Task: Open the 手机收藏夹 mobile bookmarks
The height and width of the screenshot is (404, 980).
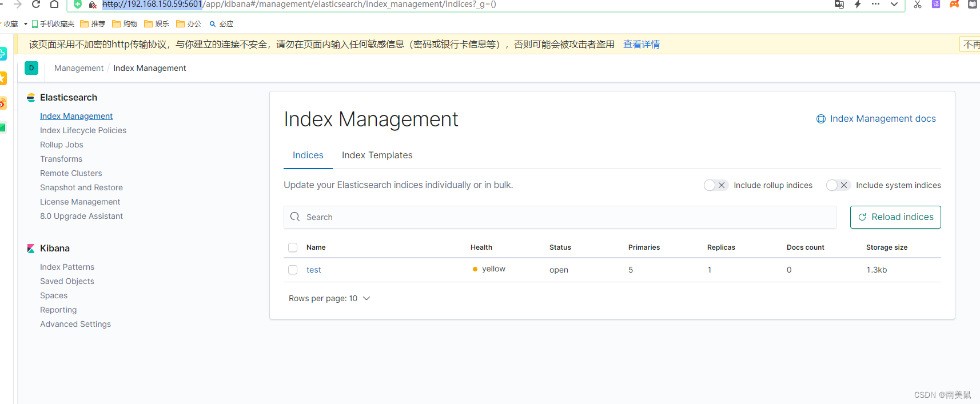Action: [x=53, y=24]
